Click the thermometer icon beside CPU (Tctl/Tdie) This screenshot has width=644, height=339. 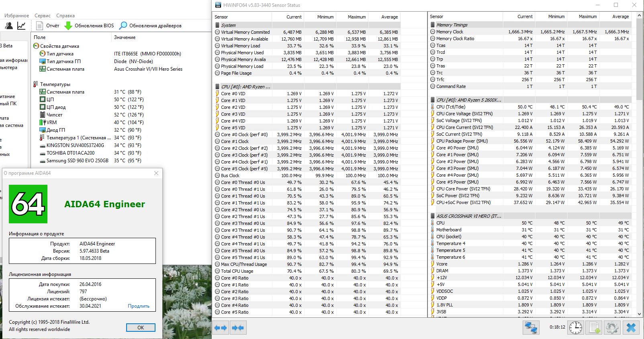pos(433,107)
